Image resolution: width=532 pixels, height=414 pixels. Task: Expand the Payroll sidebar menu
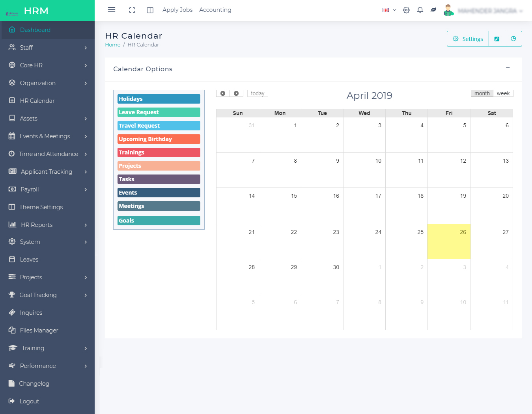(47, 189)
